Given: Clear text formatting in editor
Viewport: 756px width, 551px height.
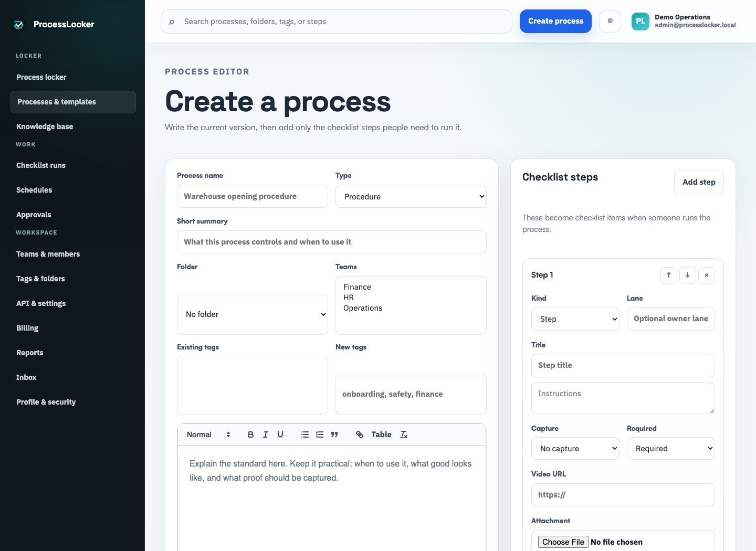Looking at the screenshot, I should 404,435.
